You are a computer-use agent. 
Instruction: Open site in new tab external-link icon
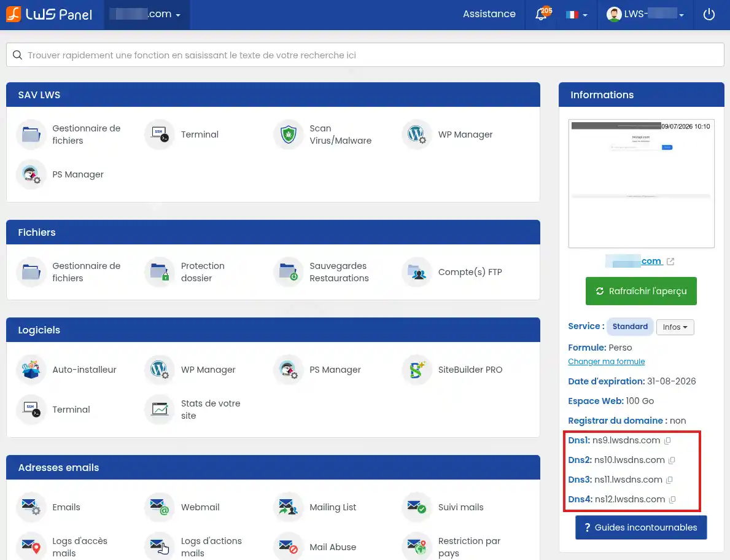(x=670, y=262)
